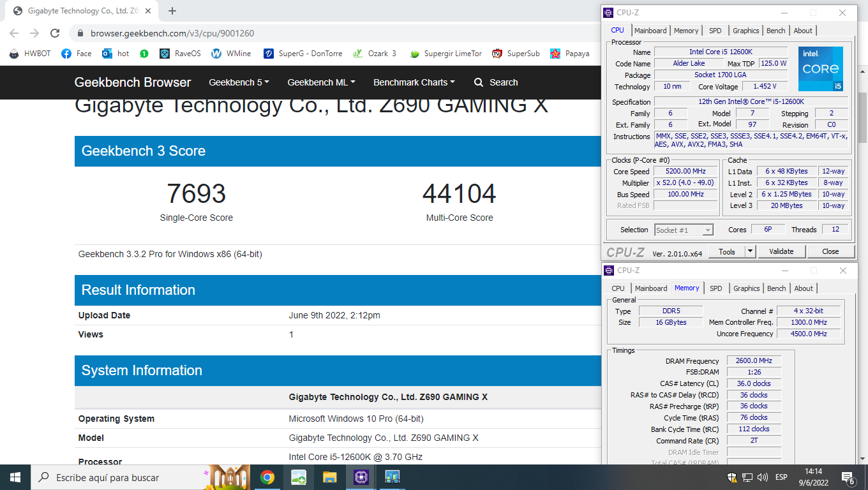Open the SuperSub bookmark

coord(516,54)
